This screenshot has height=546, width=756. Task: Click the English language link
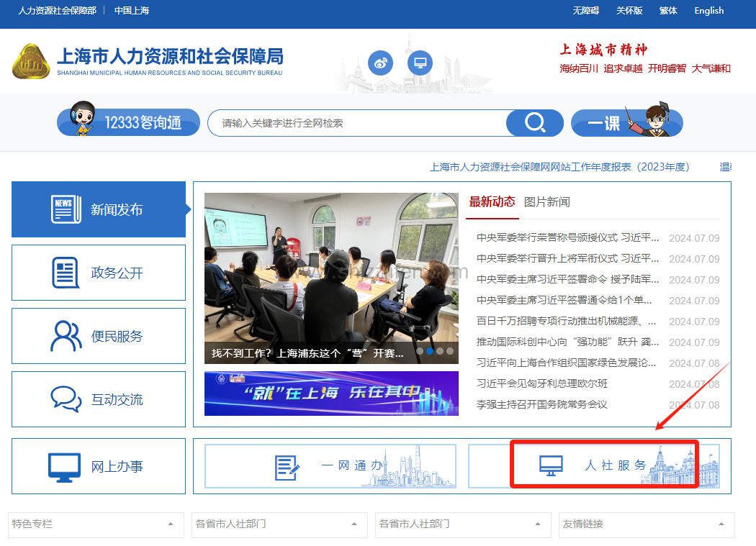708,11
